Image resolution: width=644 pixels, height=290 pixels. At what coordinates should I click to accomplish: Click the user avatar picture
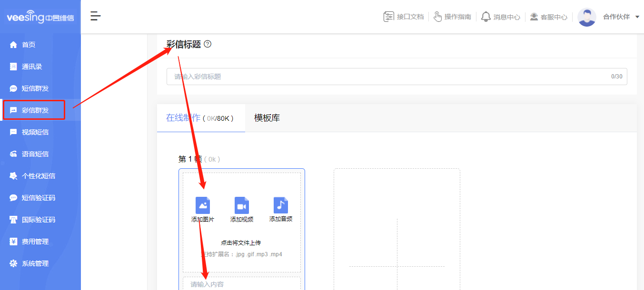(586, 17)
